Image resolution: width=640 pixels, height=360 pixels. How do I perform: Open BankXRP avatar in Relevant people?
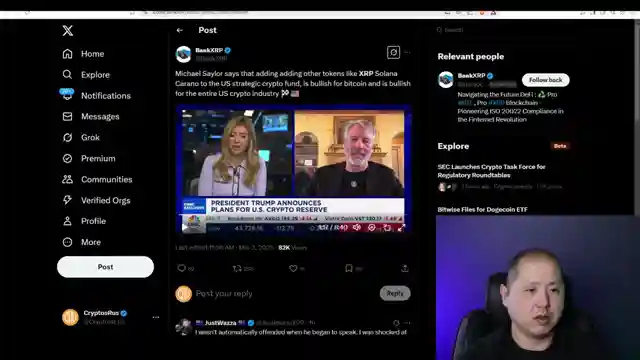(x=446, y=80)
